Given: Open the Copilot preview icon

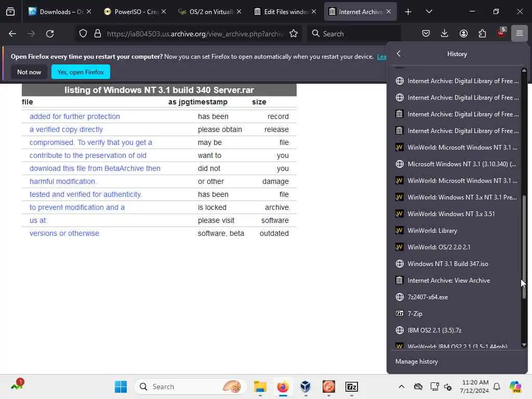Looking at the screenshot, I should (x=515, y=387).
